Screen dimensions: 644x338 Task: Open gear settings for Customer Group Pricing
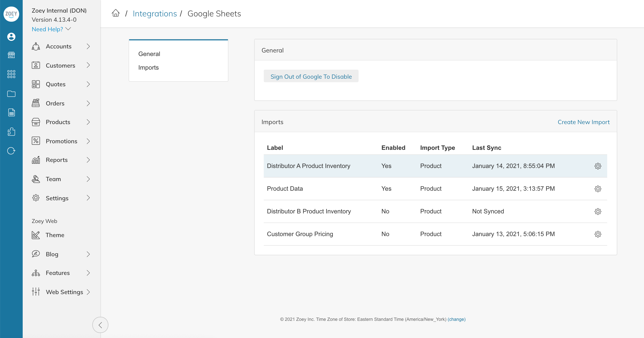598,234
